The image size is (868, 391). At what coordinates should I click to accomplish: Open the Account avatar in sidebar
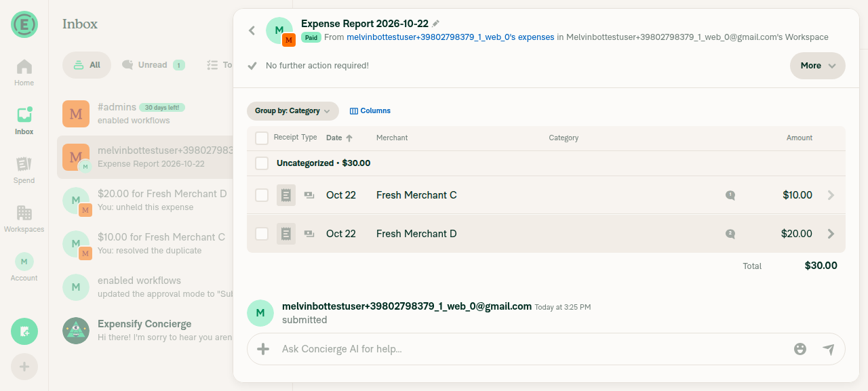[24, 267]
